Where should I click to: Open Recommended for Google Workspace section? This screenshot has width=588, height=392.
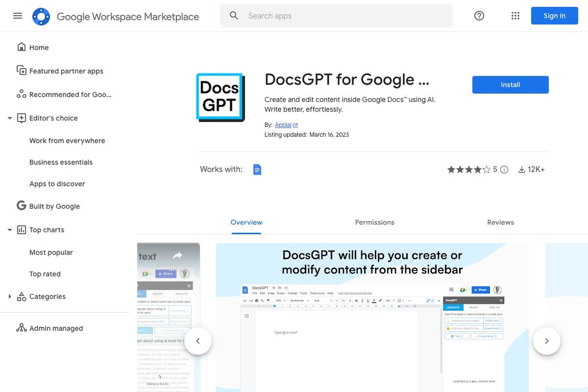coord(70,94)
